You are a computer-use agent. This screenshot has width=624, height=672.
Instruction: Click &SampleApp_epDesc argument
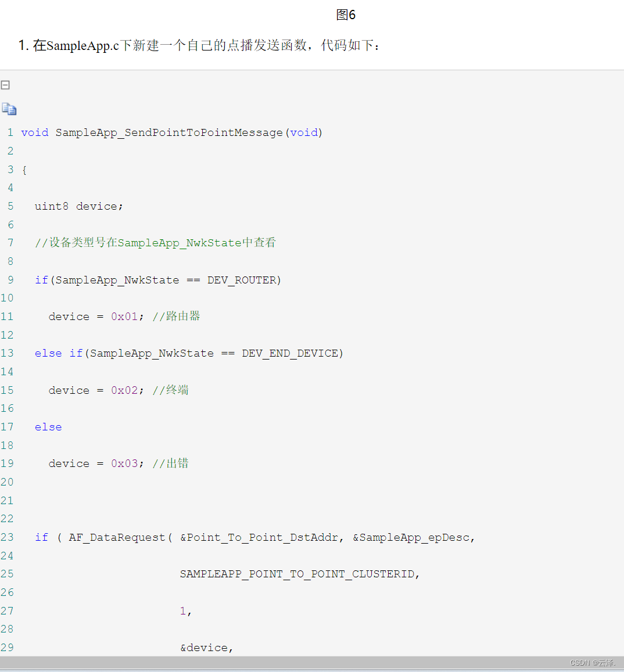click(411, 537)
